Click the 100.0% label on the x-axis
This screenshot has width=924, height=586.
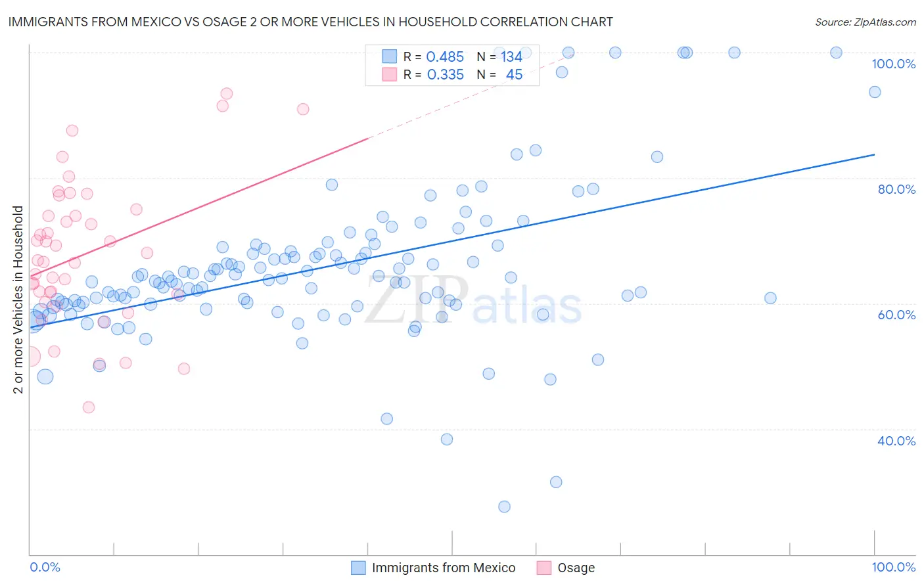click(894, 567)
